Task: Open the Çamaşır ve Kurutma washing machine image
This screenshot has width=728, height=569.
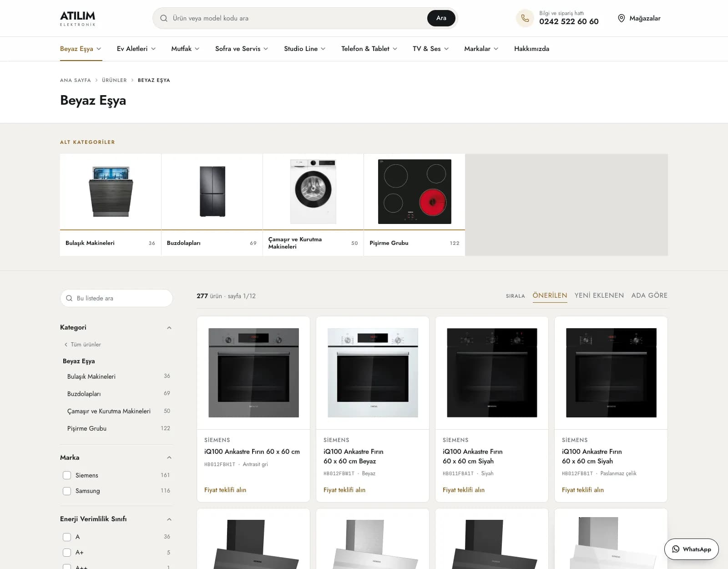Action: pos(313,191)
